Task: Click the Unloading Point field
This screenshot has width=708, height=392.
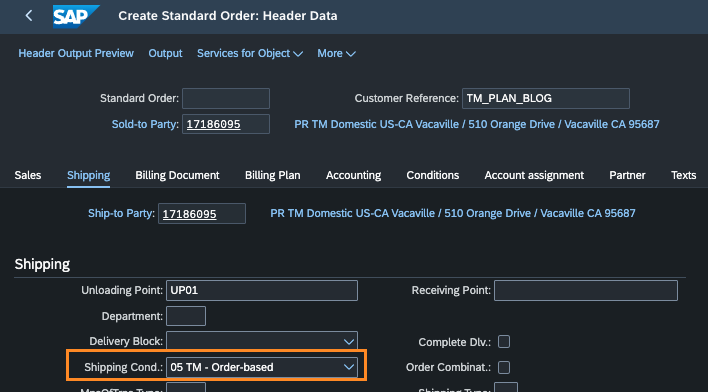Action: 262,290
